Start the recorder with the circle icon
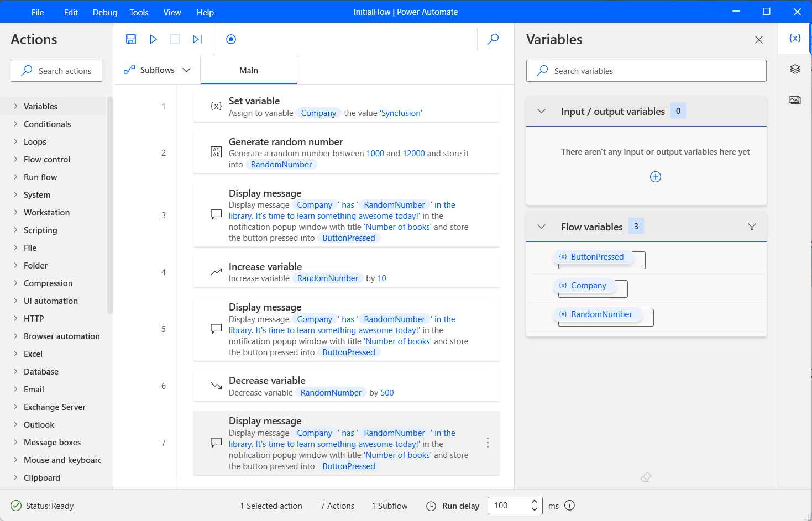The height and width of the screenshot is (521, 812). click(x=231, y=39)
